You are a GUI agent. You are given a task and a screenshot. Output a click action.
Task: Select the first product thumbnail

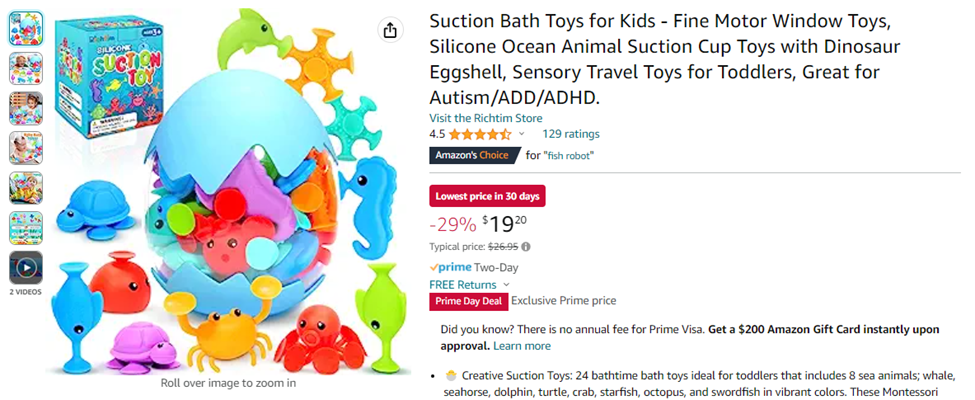tap(26, 28)
